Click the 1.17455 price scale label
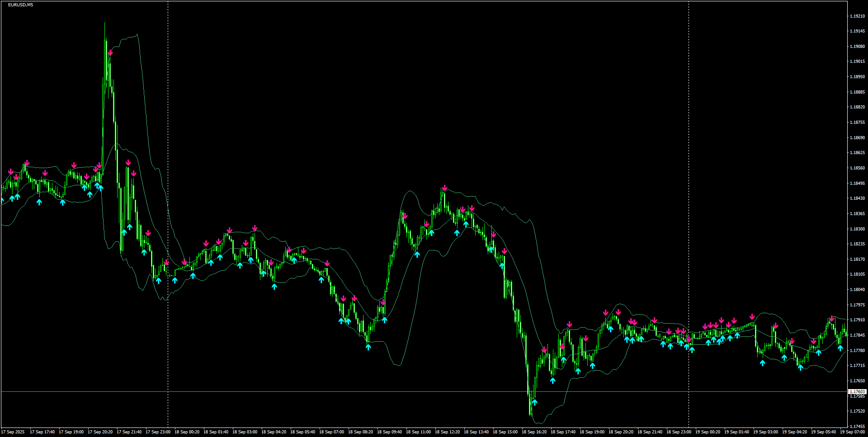This screenshot has width=868, height=437. (x=857, y=427)
